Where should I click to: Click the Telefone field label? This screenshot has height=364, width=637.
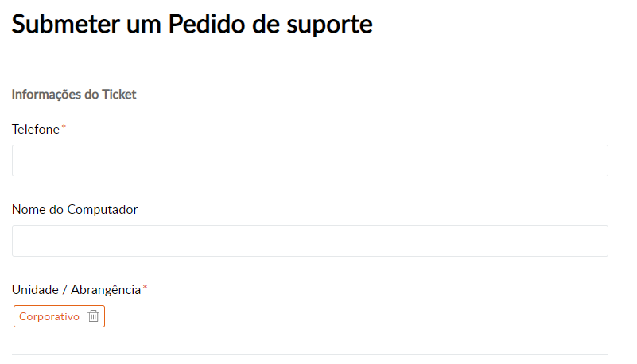click(36, 129)
